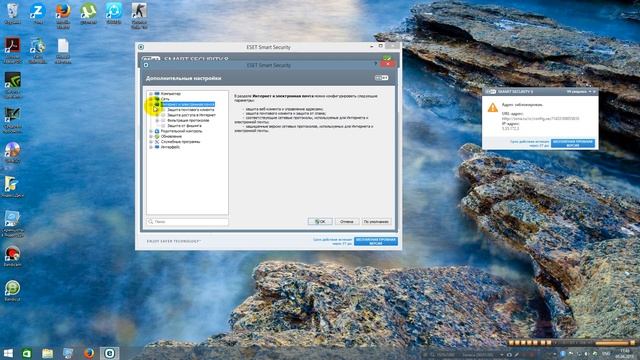Switch to ESET Smart Security on taskbar
The height and width of the screenshot is (360, 640).
click(x=109, y=353)
